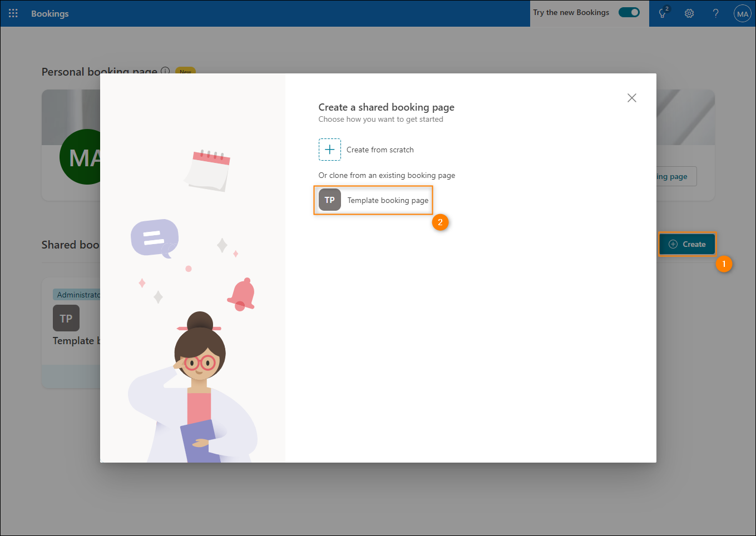Click the Bookings app title
Image resolution: width=756 pixels, height=536 pixels.
pos(50,13)
